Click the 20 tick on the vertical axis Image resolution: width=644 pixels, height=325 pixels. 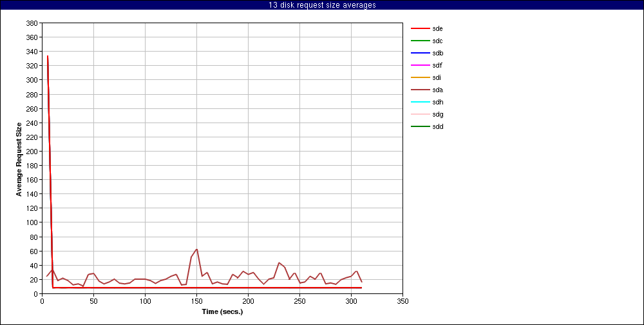[x=35, y=279]
